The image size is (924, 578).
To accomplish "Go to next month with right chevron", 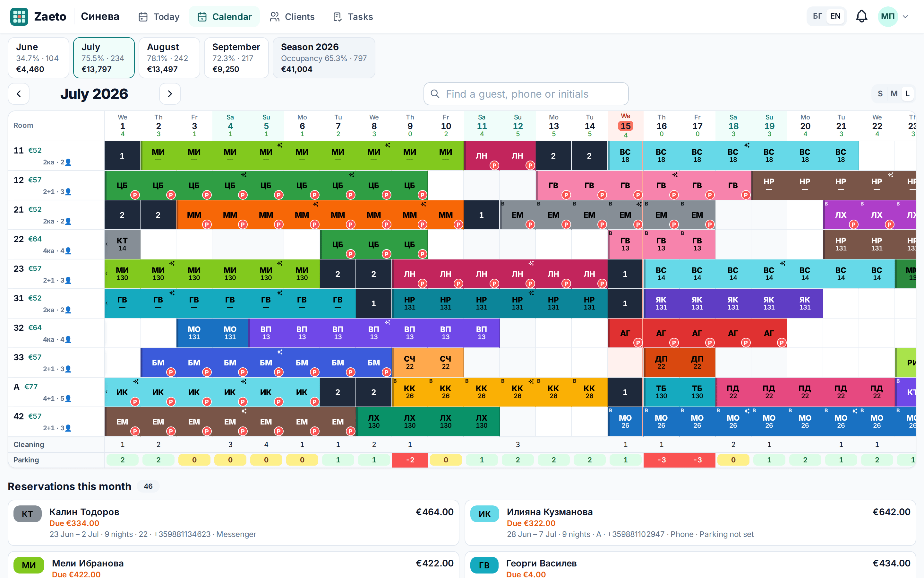I will point(170,94).
